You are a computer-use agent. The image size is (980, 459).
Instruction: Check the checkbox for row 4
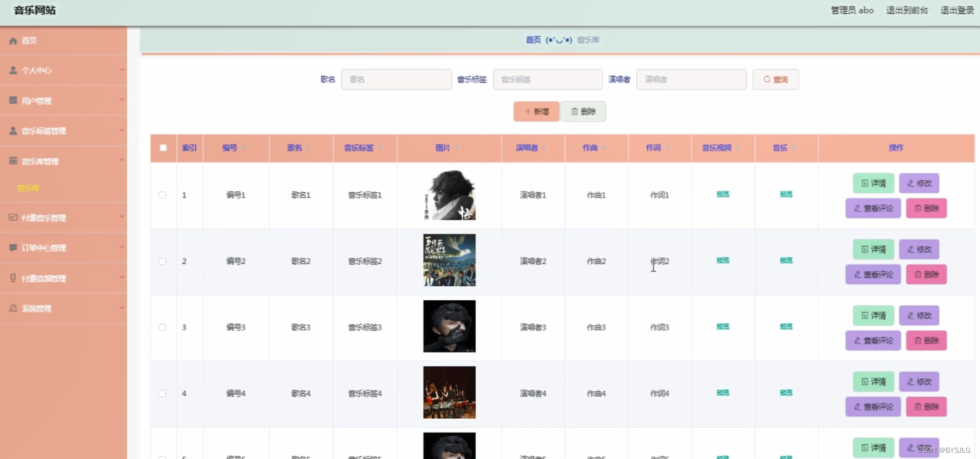(162, 393)
